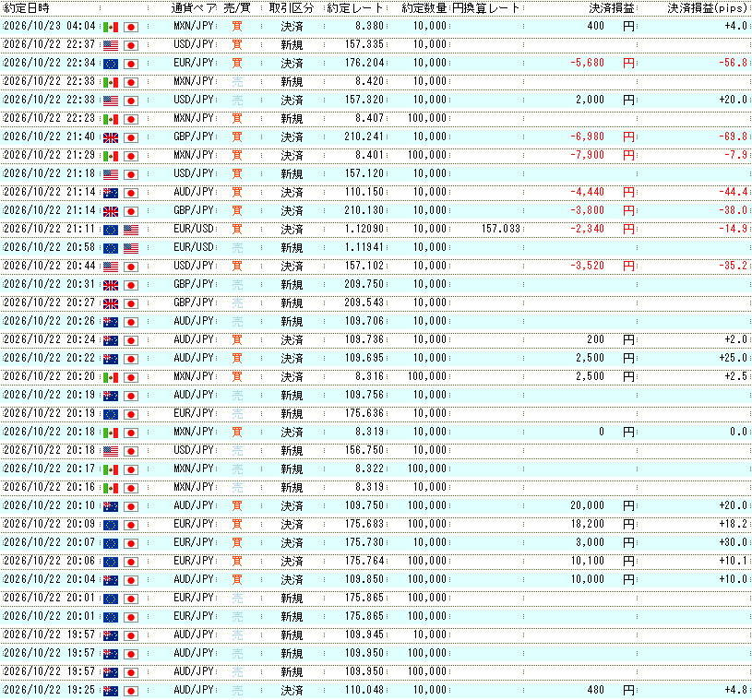Screen dimensions: 752x700
Task: Click the -7,900 loss value
Action: 587,155
